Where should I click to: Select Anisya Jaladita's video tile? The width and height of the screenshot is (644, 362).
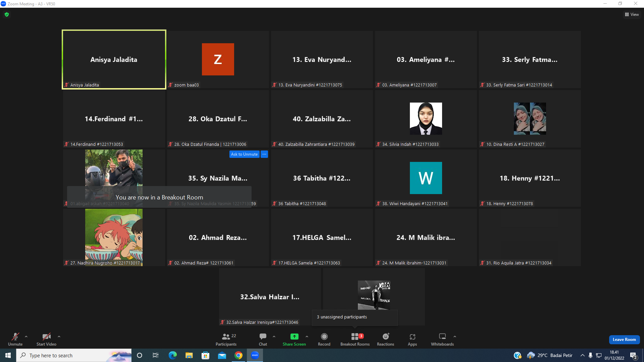(114, 60)
